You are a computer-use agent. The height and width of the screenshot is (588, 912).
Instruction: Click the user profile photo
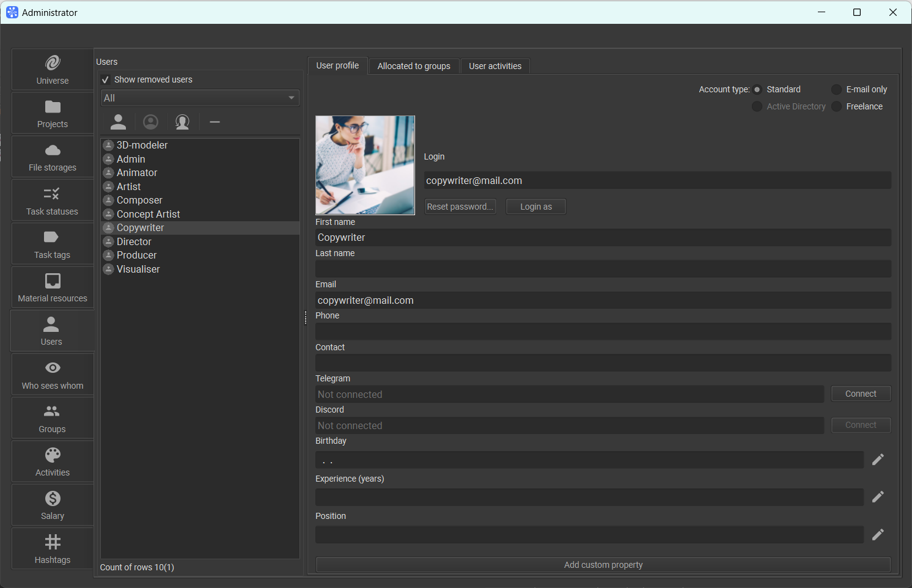pos(365,165)
